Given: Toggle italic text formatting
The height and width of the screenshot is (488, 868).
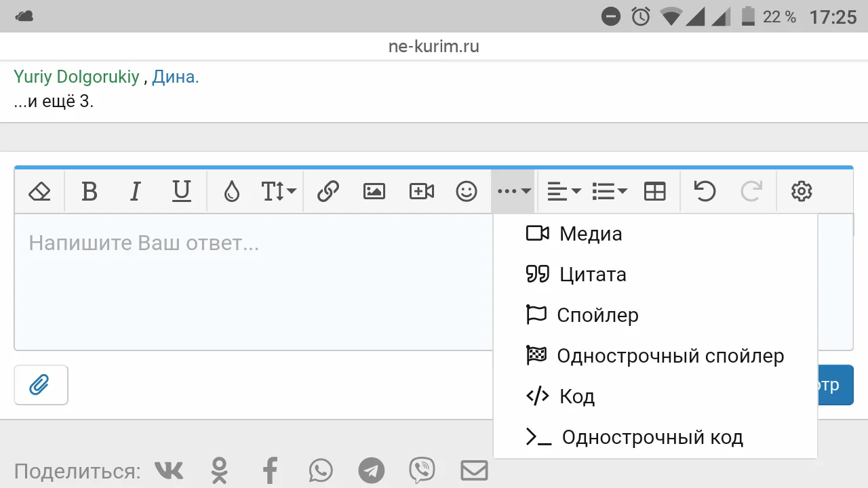Looking at the screenshot, I should 135,192.
